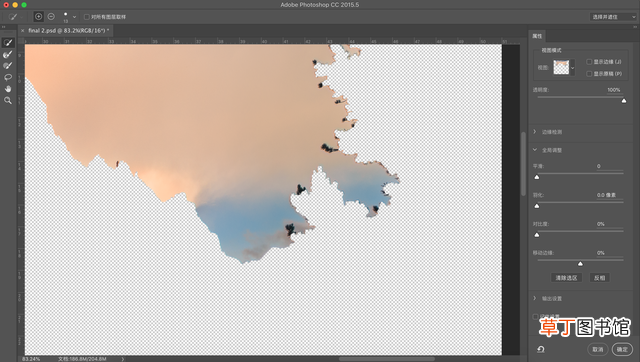
Task: Collapse the 全局调整 section
Action: tap(535, 150)
